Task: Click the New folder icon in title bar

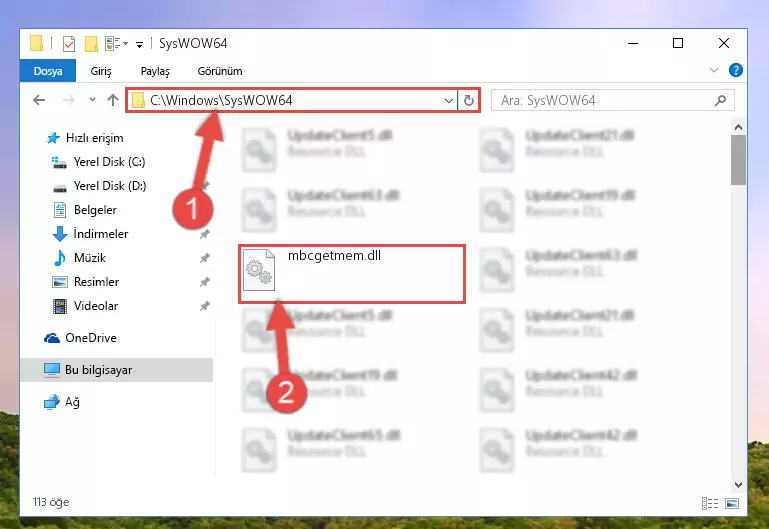Action: click(91, 44)
